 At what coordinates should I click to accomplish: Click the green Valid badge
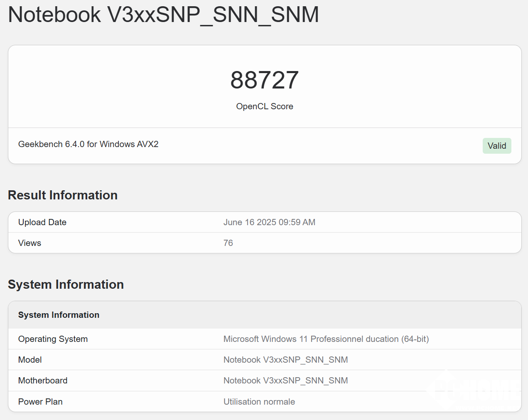[497, 146]
